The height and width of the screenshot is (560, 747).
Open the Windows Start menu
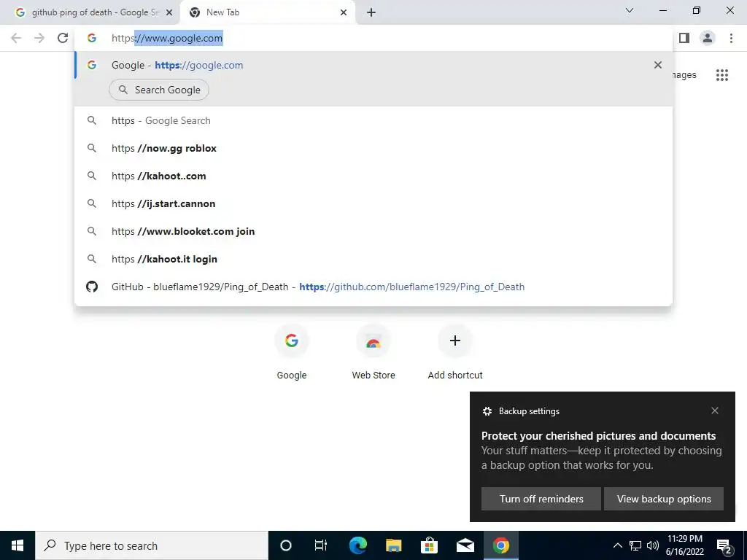click(x=18, y=545)
